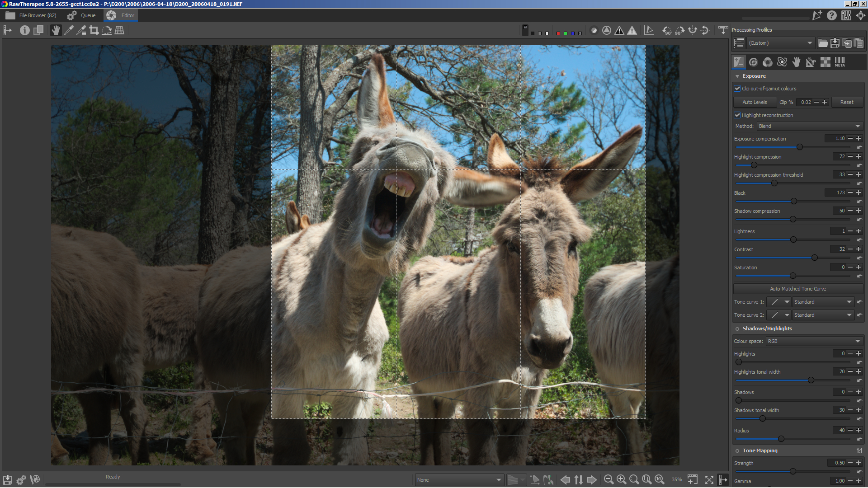Open highlight reconstruction Method dropdown
The height and width of the screenshot is (488, 868).
click(809, 126)
